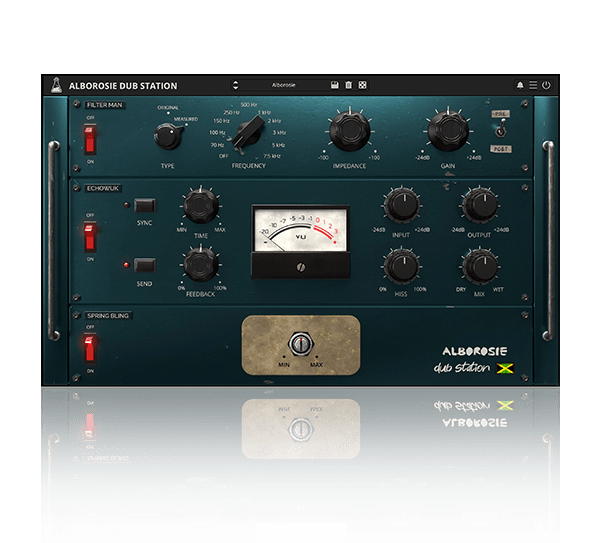Viewport: 600px width, 543px height.
Task: Open notifications via the bell icon
Action: point(520,85)
